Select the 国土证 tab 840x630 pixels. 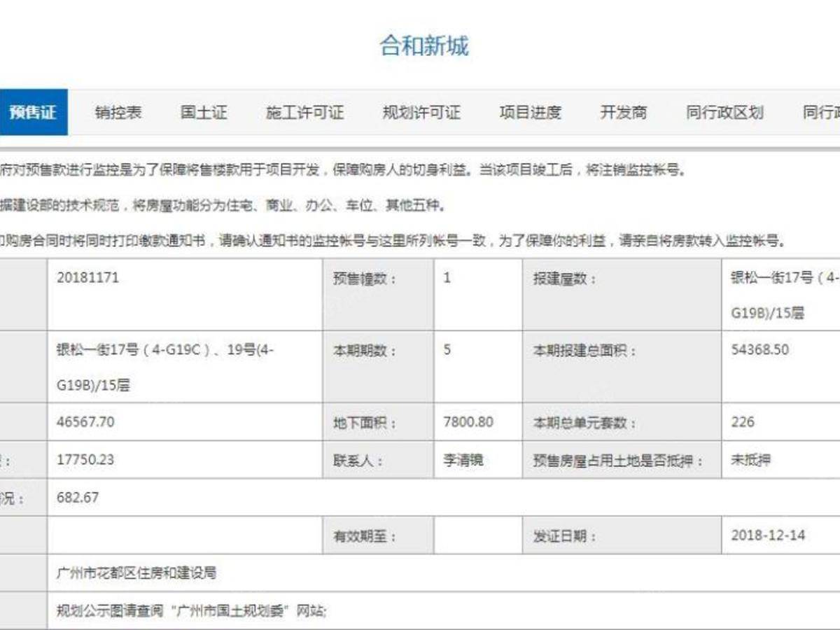coord(204,112)
